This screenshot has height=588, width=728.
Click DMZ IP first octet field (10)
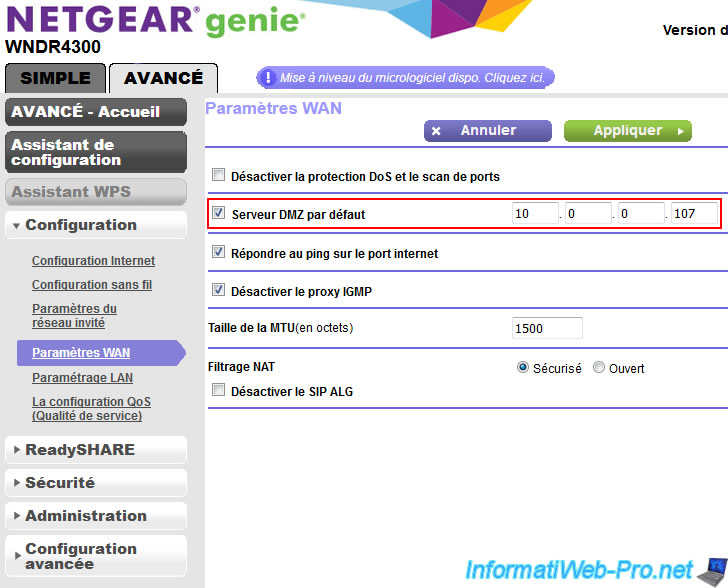pos(535,213)
